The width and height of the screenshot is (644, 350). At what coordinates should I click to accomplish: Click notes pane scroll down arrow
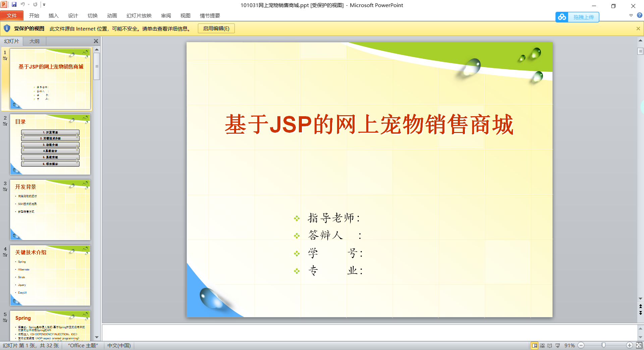pos(640,337)
